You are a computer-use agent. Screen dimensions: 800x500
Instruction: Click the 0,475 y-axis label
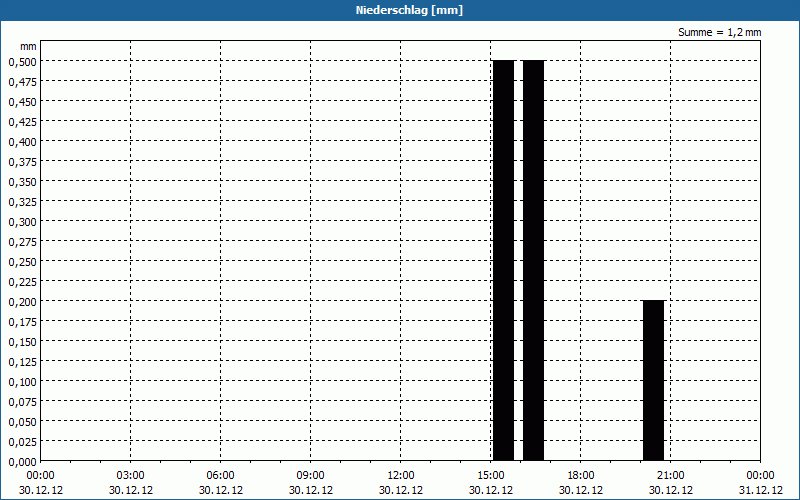[x=22, y=82]
